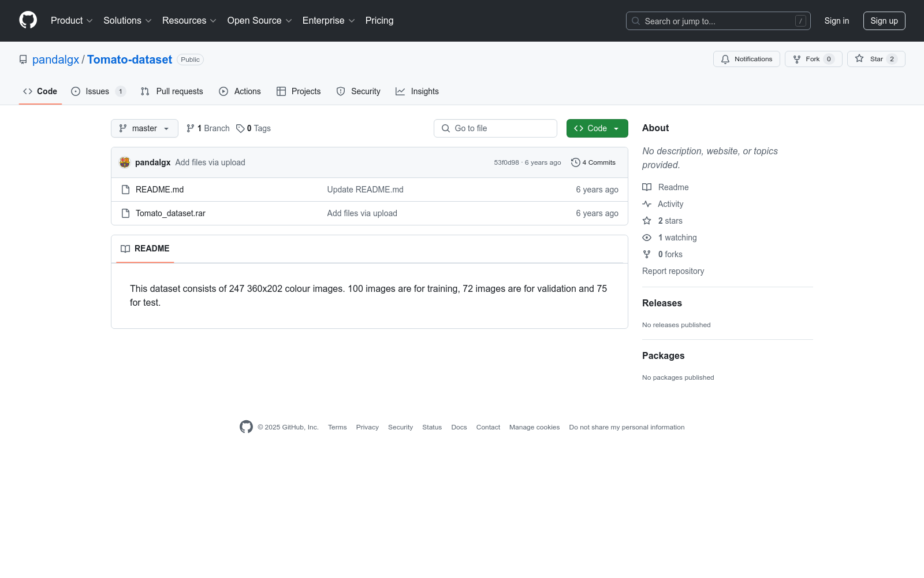Click the Sign up button
The image size is (924, 578).
point(884,21)
